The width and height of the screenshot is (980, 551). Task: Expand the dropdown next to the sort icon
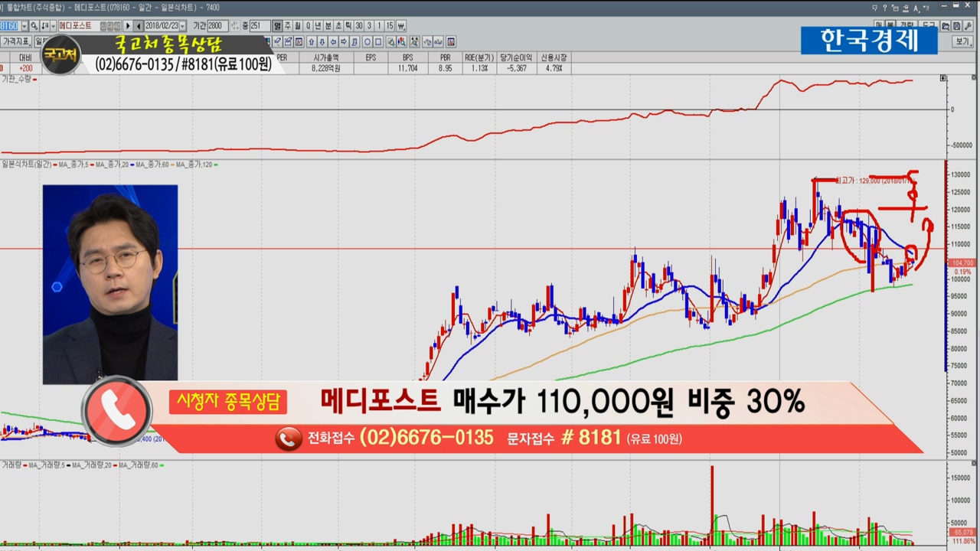click(53, 26)
